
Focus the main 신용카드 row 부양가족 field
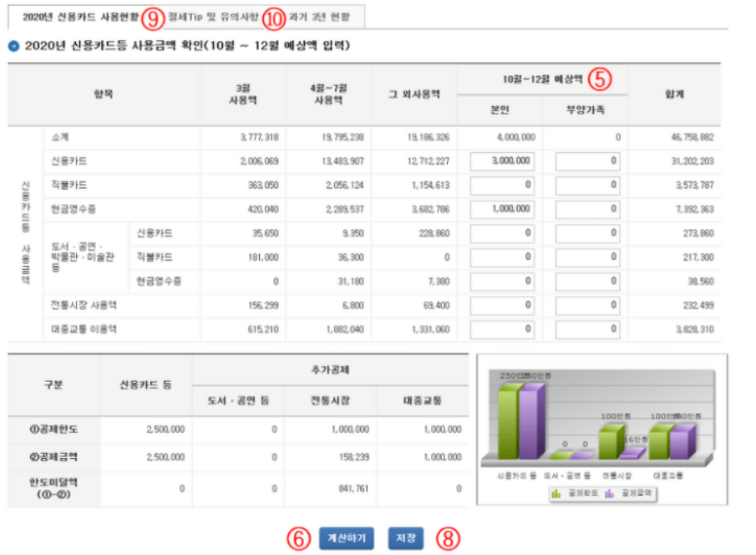click(x=587, y=161)
